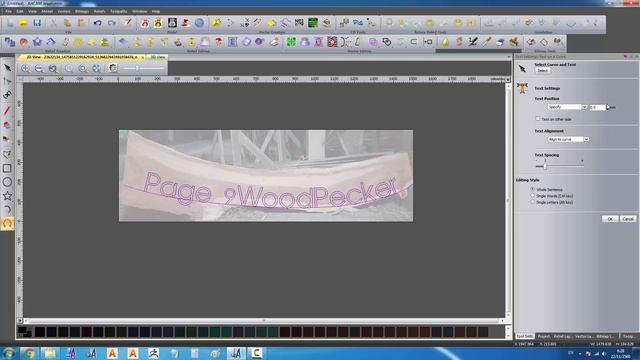
Task: Click the Cancel button in Tool Settings panel
Action: point(628,219)
